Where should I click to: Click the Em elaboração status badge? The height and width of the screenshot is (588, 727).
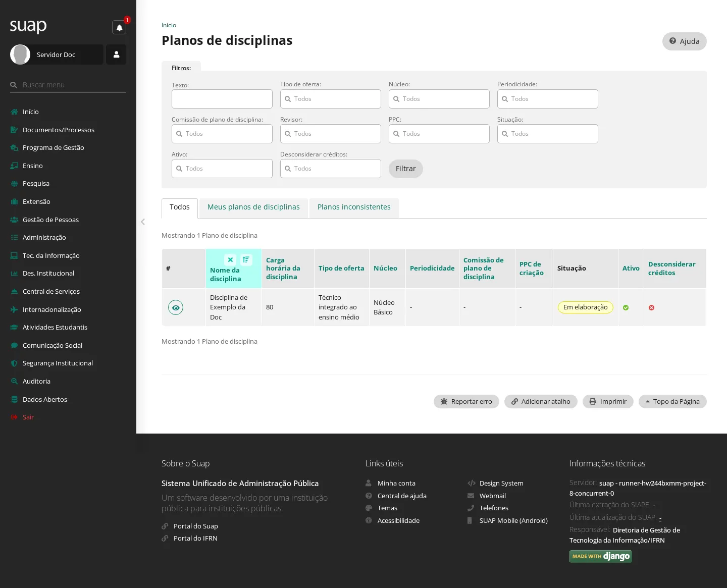click(586, 307)
